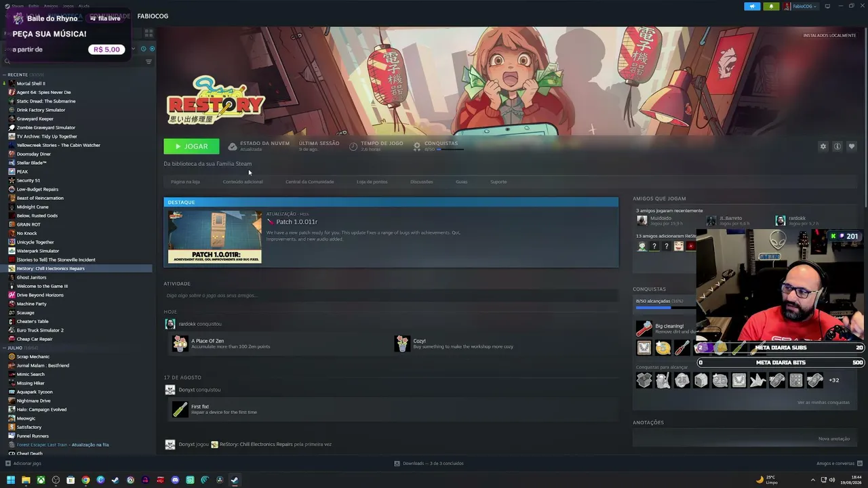This screenshot has width=868, height=488.
Task: Click the activity comment input field
Action: click(391, 296)
